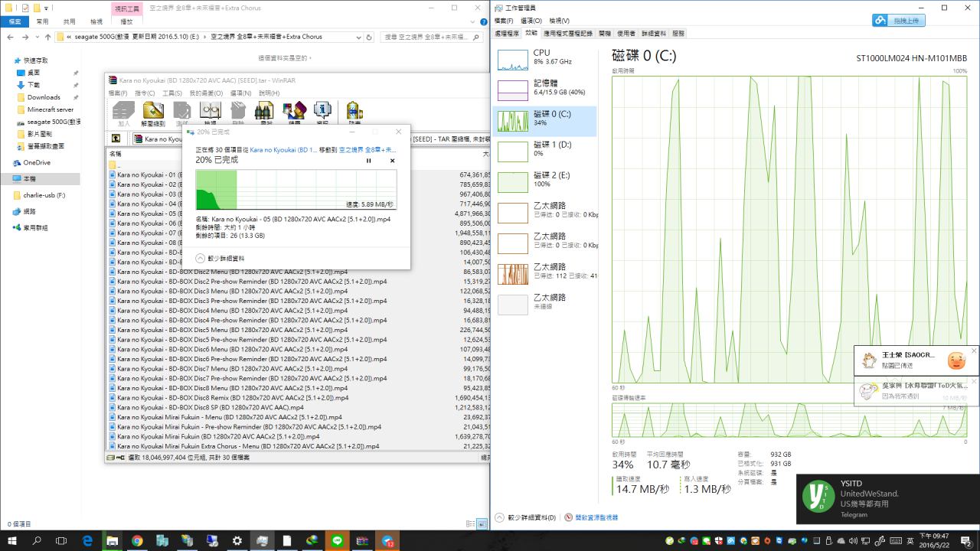
Task: Click the WinRAR Find binoculars icon
Action: tap(266, 112)
